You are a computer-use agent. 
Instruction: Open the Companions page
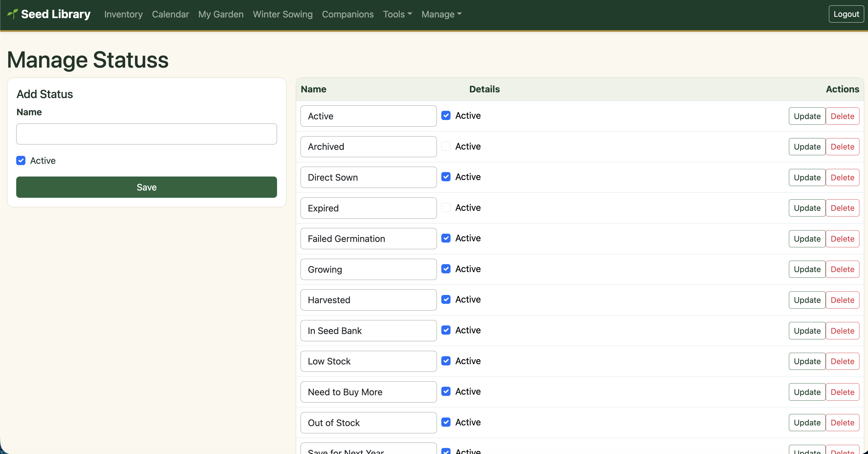[x=347, y=14]
